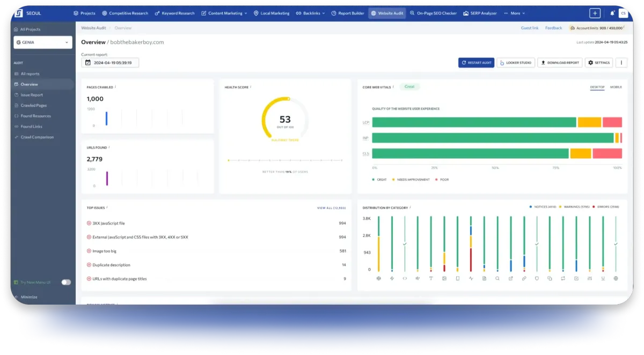
Task: Select the pulse performance category icon
Action: 471,279
